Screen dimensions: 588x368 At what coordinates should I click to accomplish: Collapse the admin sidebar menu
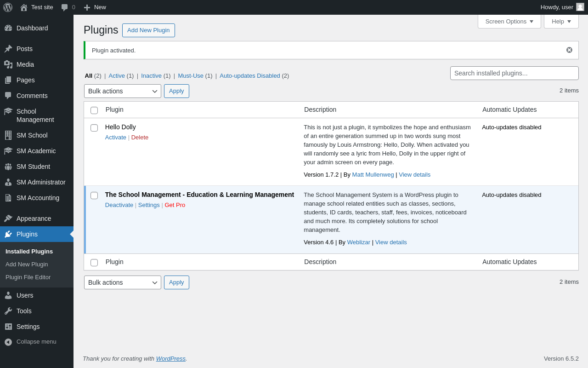pos(30,342)
